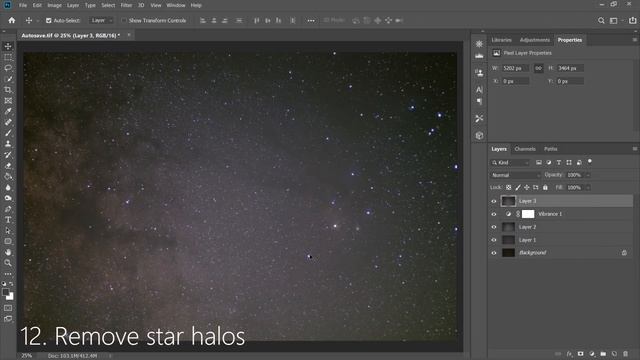
Task: Select the Lasso tool
Action: (x=8, y=68)
